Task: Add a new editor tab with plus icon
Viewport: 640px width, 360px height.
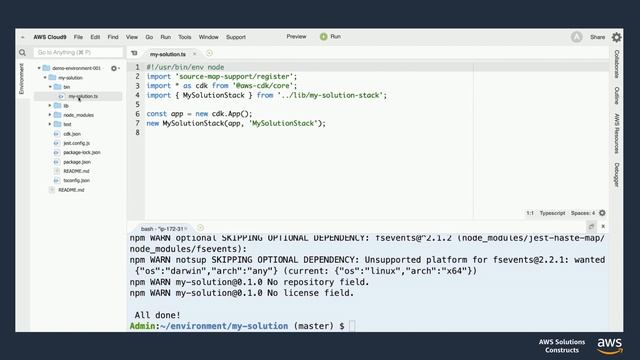Action: tap(209, 53)
